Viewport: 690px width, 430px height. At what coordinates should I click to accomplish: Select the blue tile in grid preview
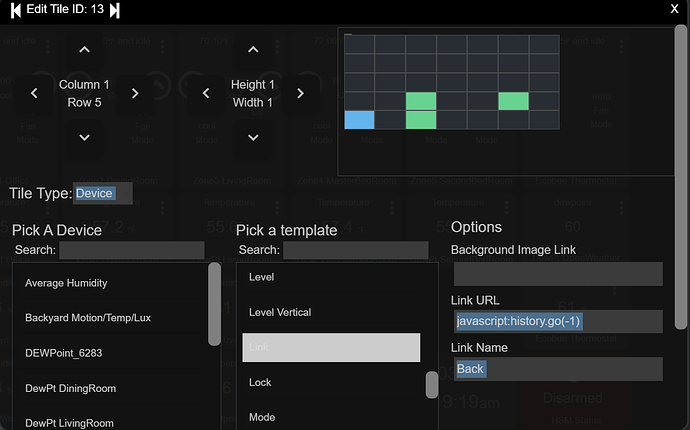pos(359,120)
